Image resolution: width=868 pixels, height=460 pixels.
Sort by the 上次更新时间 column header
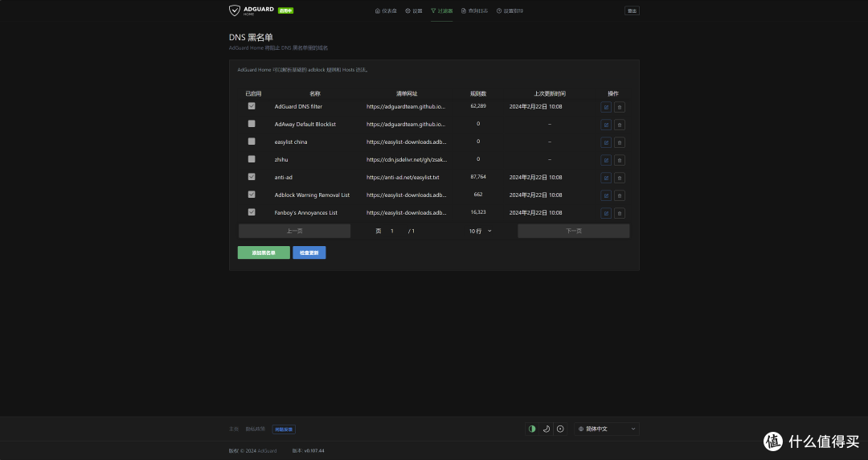point(549,93)
